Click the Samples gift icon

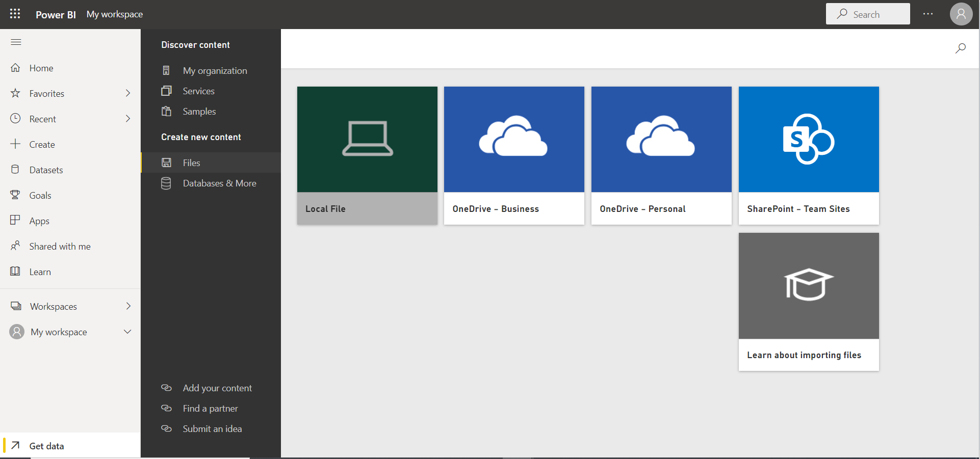[166, 111]
